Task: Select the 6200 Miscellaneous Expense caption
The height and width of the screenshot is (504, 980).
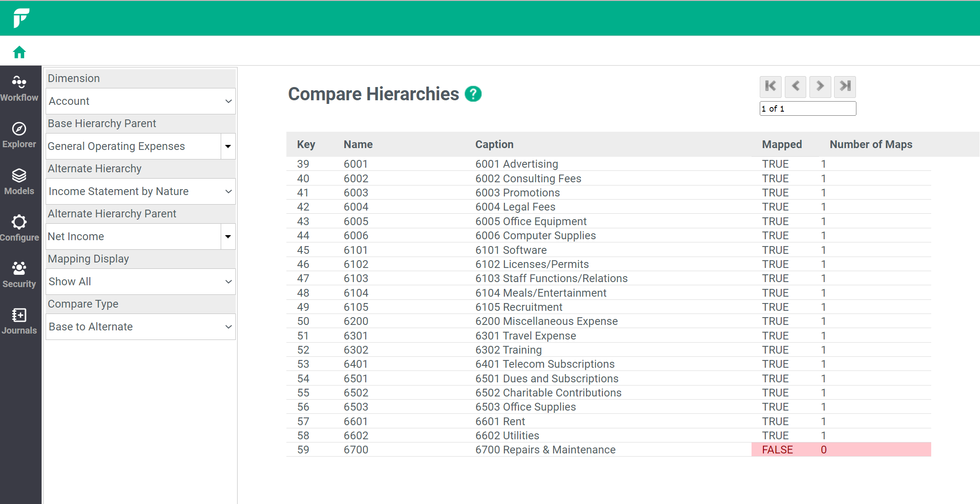Action: [x=546, y=321]
